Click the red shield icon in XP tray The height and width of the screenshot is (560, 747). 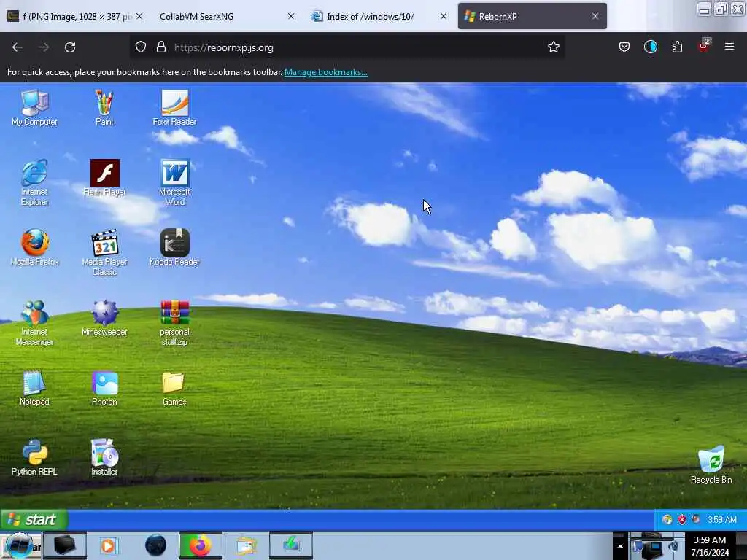pos(682,519)
